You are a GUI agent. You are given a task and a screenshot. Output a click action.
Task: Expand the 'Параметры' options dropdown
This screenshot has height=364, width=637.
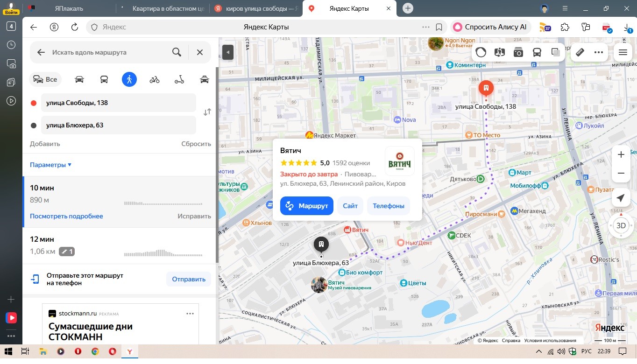coord(50,165)
